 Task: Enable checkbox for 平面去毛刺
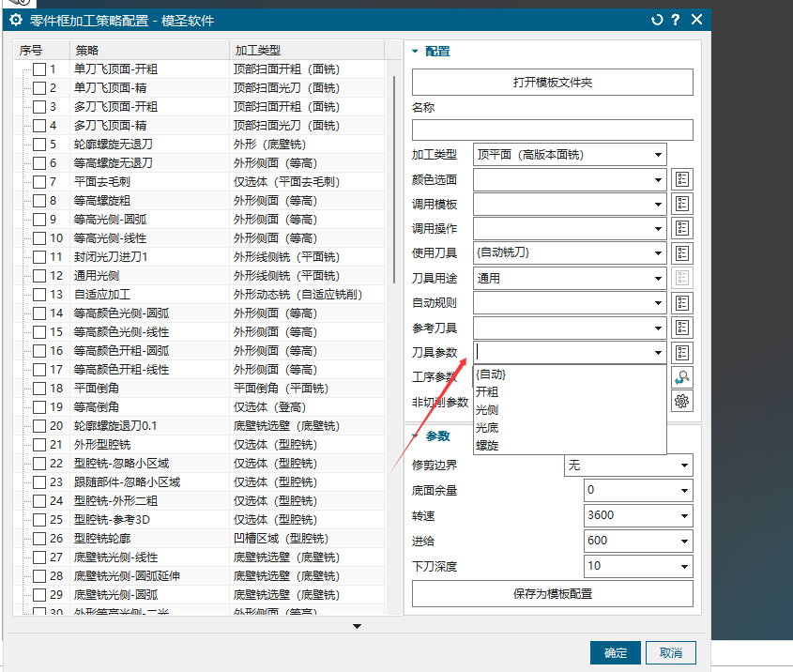coord(39,181)
